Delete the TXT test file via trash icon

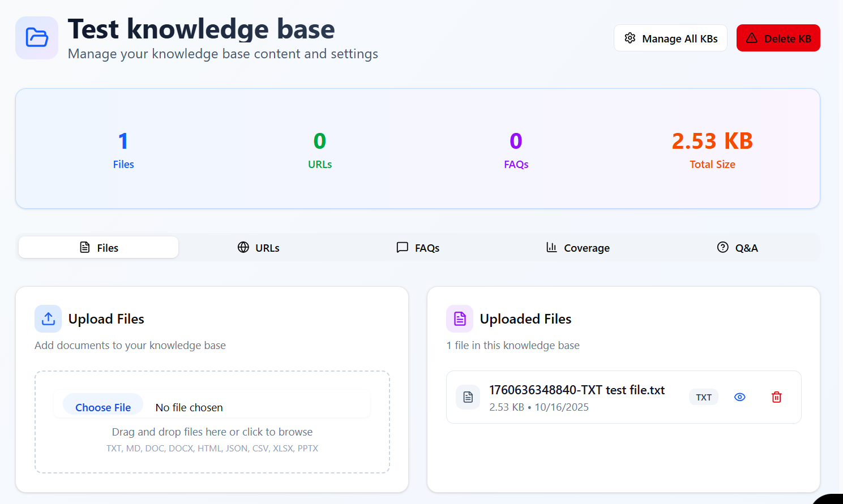(x=776, y=397)
